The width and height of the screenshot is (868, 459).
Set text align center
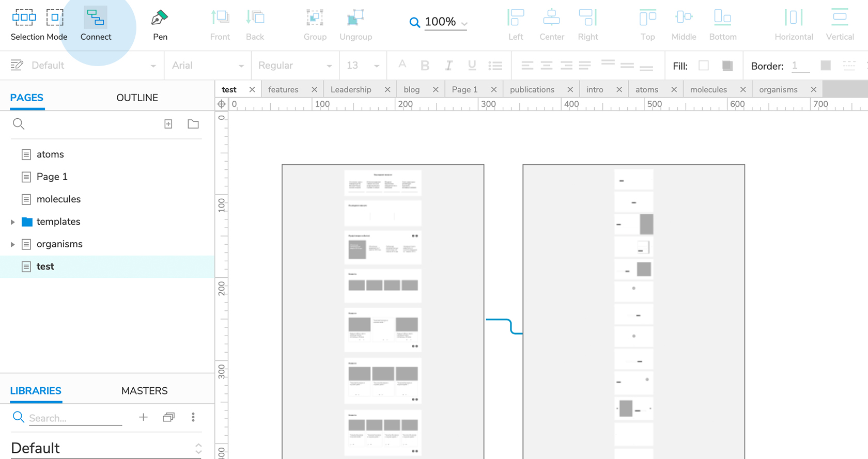(x=547, y=66)
